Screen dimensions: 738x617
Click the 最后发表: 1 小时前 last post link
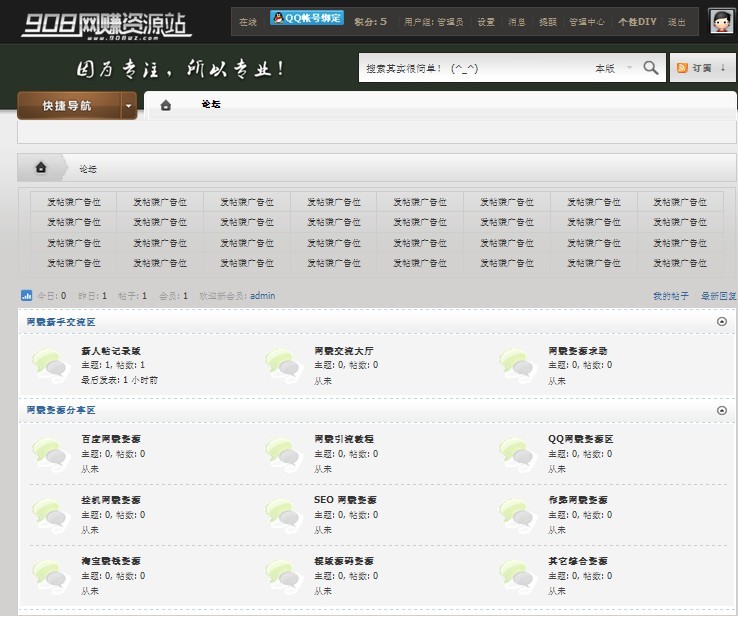120,380
